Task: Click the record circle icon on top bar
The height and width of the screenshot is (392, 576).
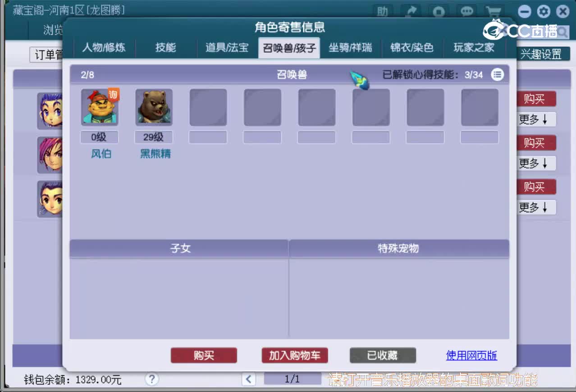Action: pyautogui.click(x=439, y=11)
